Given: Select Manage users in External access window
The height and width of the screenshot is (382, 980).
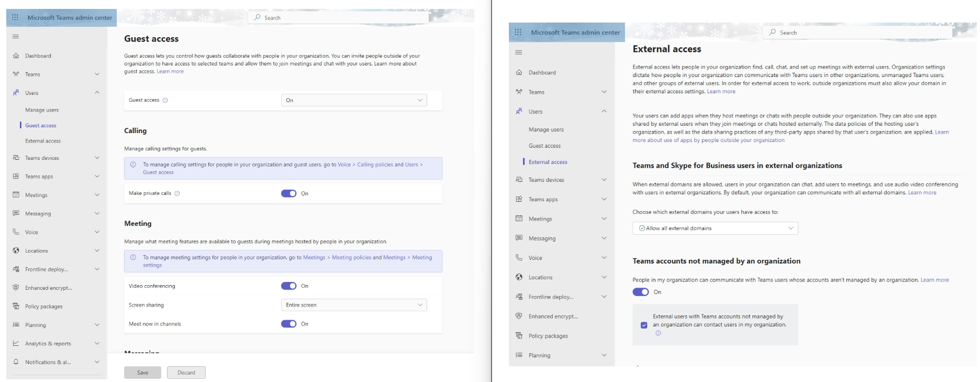Looking at the screenshot, I should tap(546, 129).
